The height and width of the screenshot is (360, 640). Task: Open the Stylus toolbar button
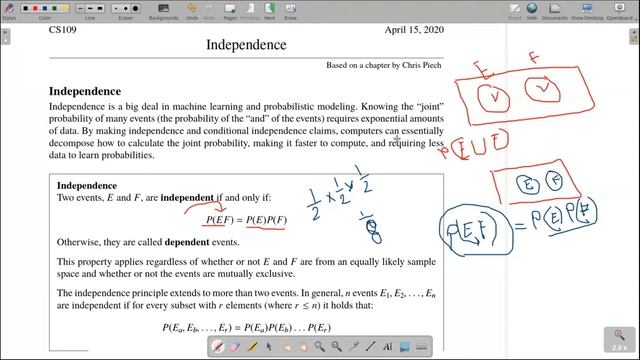9,11
